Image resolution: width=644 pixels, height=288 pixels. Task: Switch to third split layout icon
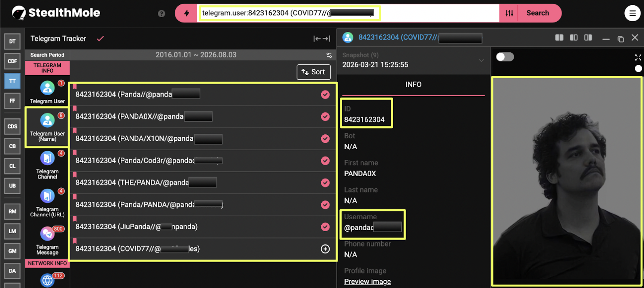(x=588, y=37)
